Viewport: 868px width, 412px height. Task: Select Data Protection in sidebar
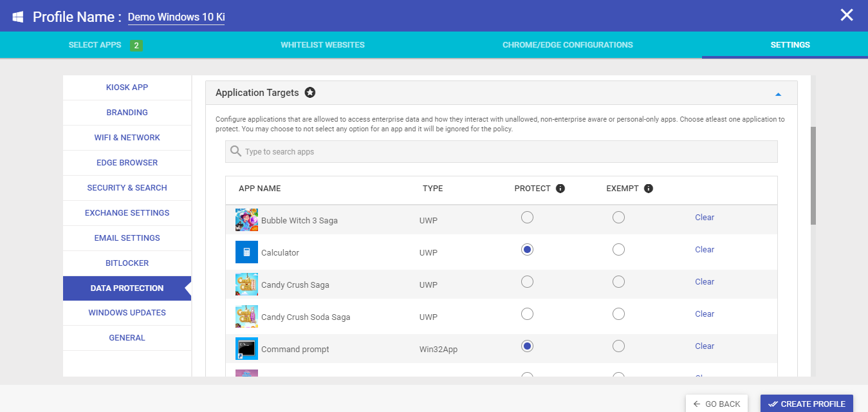(127, 288)
